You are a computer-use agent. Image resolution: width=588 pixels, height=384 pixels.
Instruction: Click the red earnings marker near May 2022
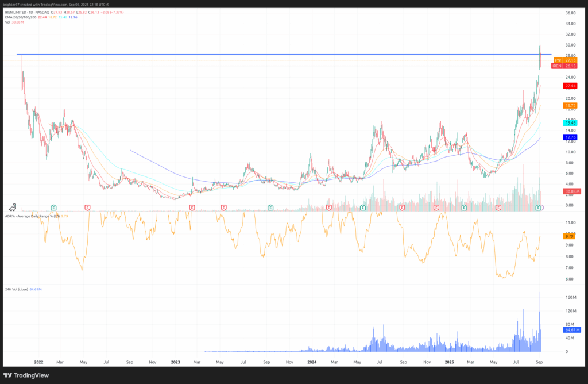[87, 208]
